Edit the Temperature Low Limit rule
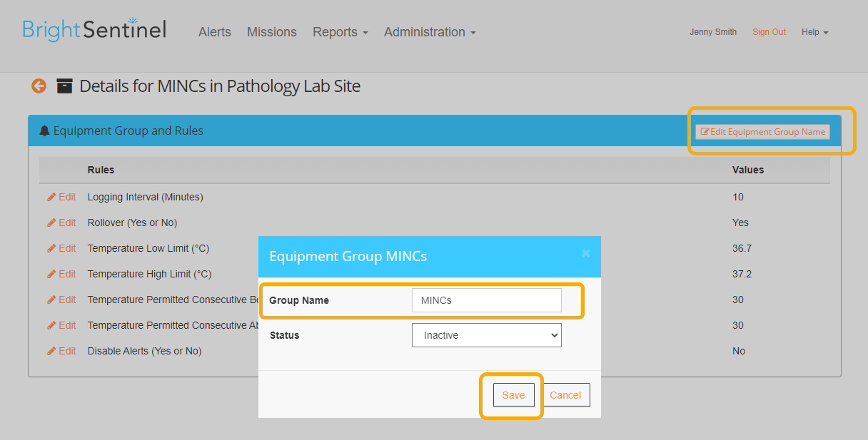This screenshot has width=868, height=440. (61, 248)
